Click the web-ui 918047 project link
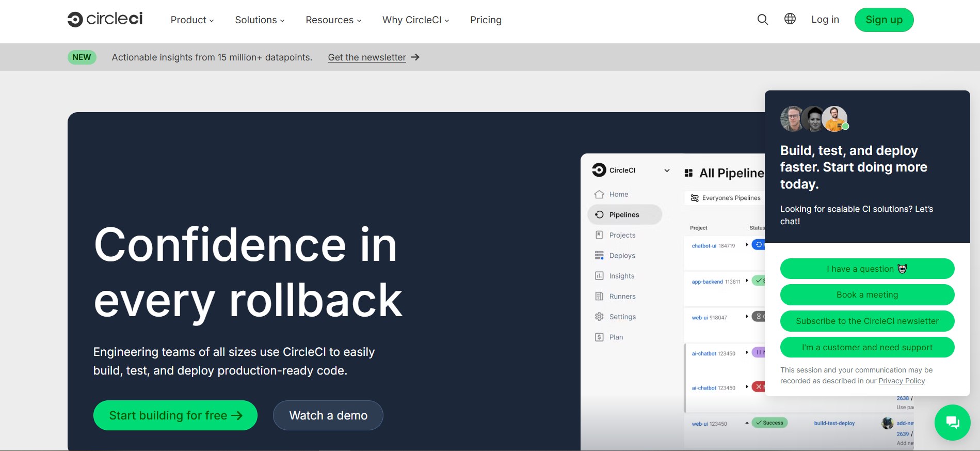The image size is (980, 451). tap(709, 318)
